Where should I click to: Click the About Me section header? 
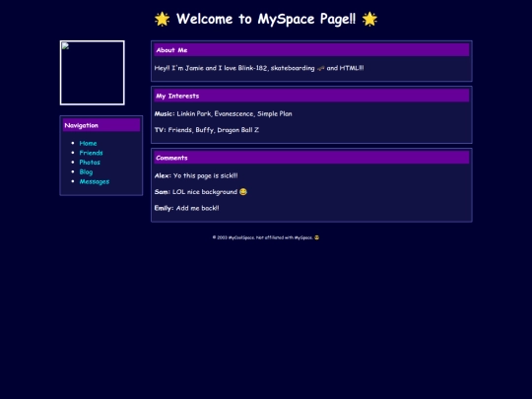[311, 50]
